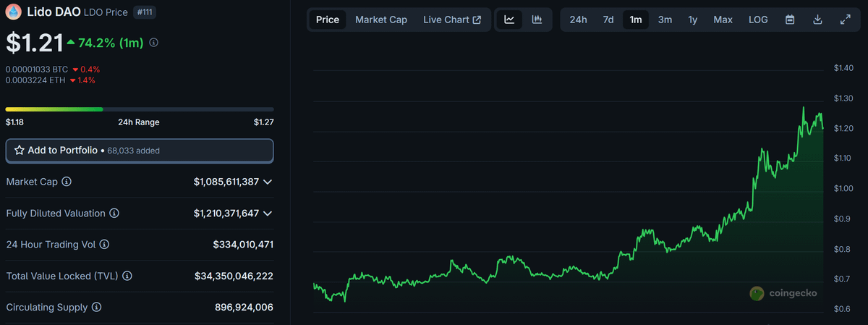
Task: Select the Market Cap tab
Action: click(381, 20)
